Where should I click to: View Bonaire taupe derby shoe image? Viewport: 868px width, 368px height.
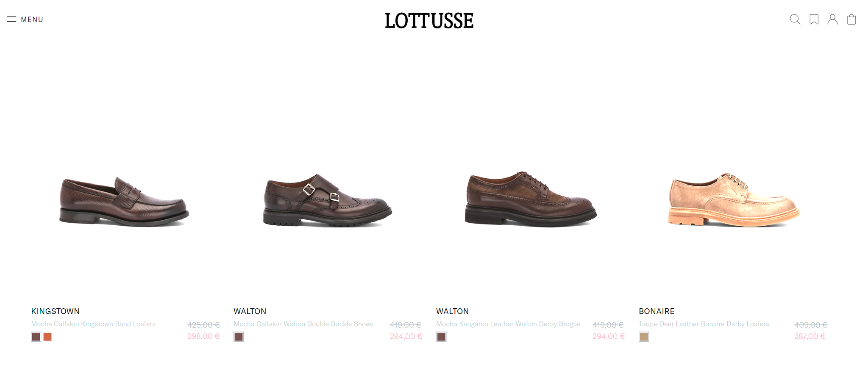734,199
